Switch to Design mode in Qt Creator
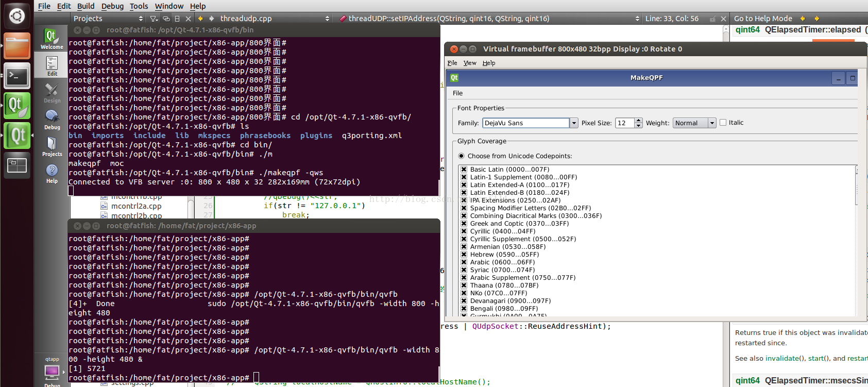Viewport: 868px width, 387px height. click(52, 93)
